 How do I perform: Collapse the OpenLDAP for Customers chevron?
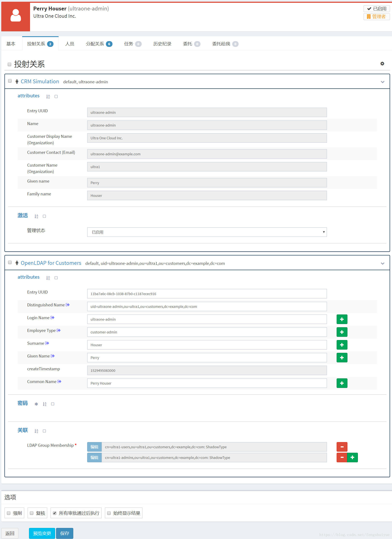[382, 264]
